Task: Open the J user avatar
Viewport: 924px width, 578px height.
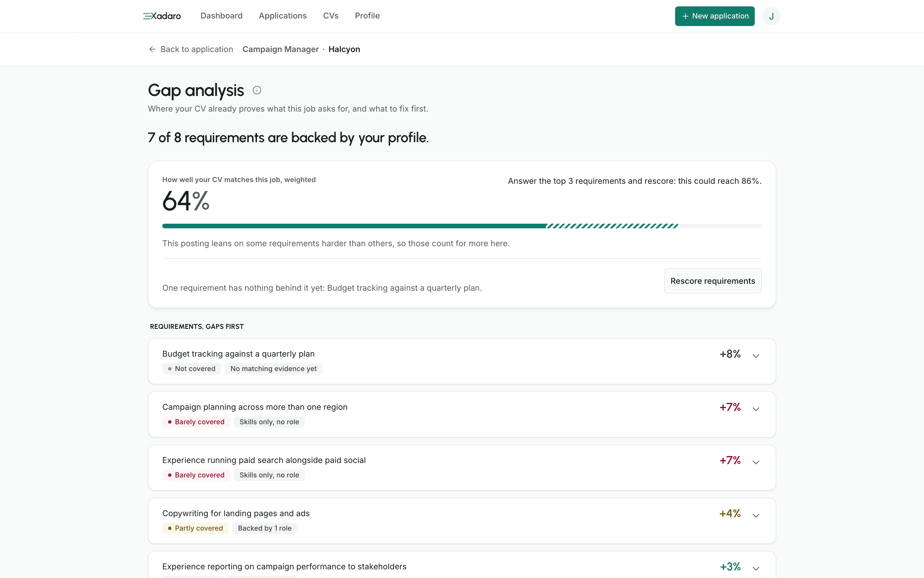Action: [x=771, y=16]
